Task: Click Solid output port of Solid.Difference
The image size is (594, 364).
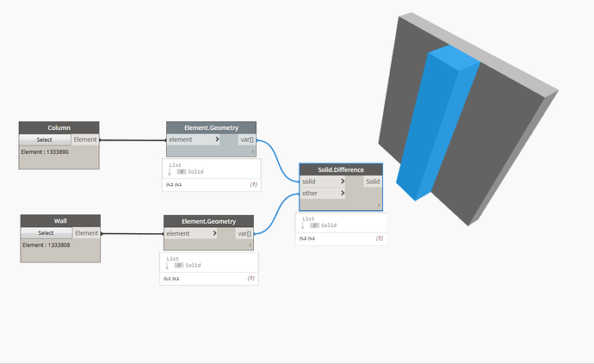Action: tap(373, 182)
